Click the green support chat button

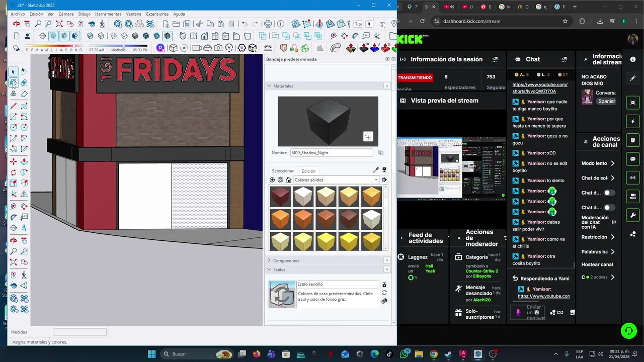click(628, 330)
